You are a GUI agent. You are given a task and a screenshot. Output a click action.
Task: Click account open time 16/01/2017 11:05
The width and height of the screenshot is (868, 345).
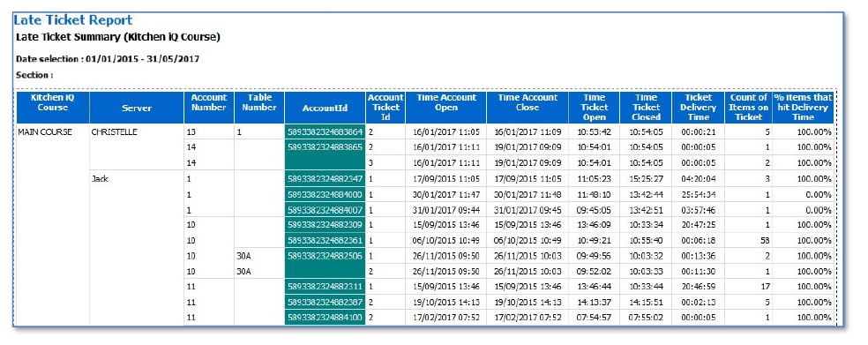click(x=446, y=131)
